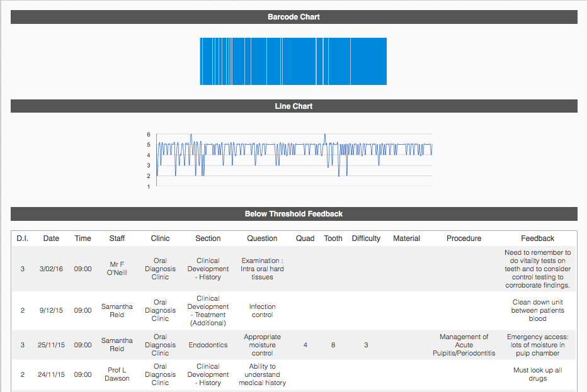Click the Difficulty column header
The image size is (587, 392).
click(x=366, y=238)
